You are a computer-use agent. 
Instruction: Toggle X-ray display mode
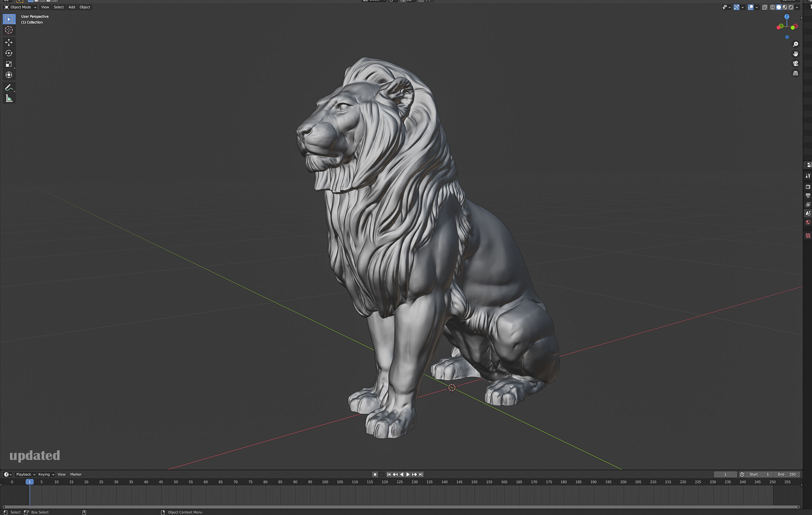pos(765,7)
